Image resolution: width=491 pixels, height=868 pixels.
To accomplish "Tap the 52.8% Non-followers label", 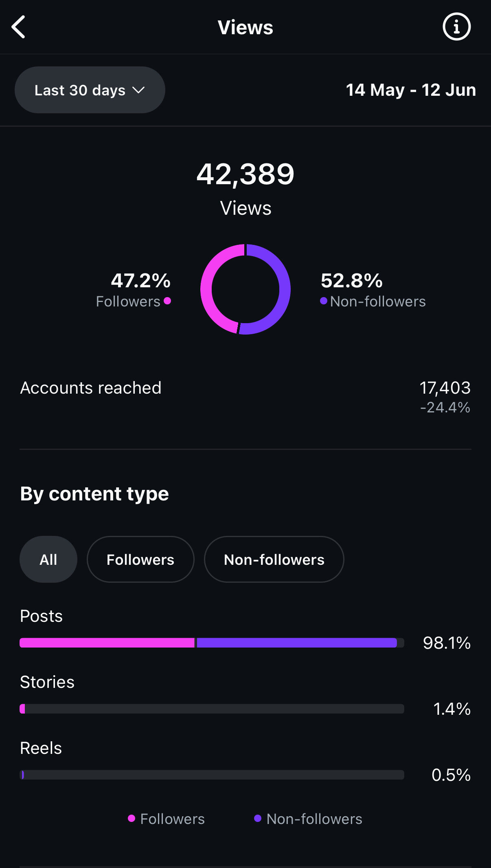I will coord(373,290).
